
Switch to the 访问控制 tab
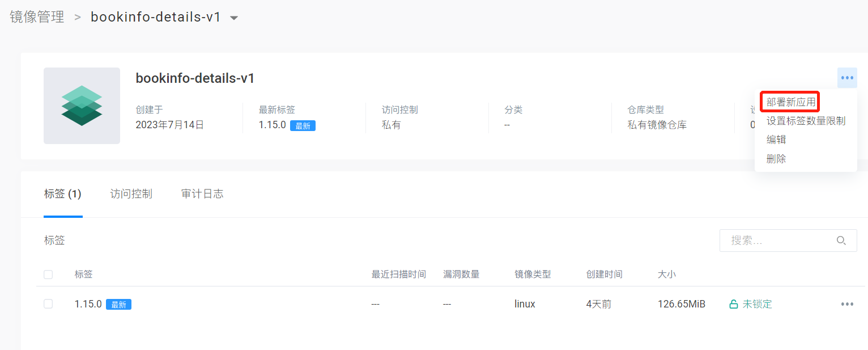(131, 194)
